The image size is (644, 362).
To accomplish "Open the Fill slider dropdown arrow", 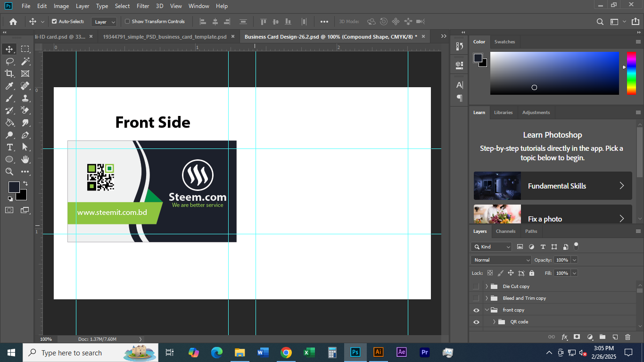I will point(574,273).
